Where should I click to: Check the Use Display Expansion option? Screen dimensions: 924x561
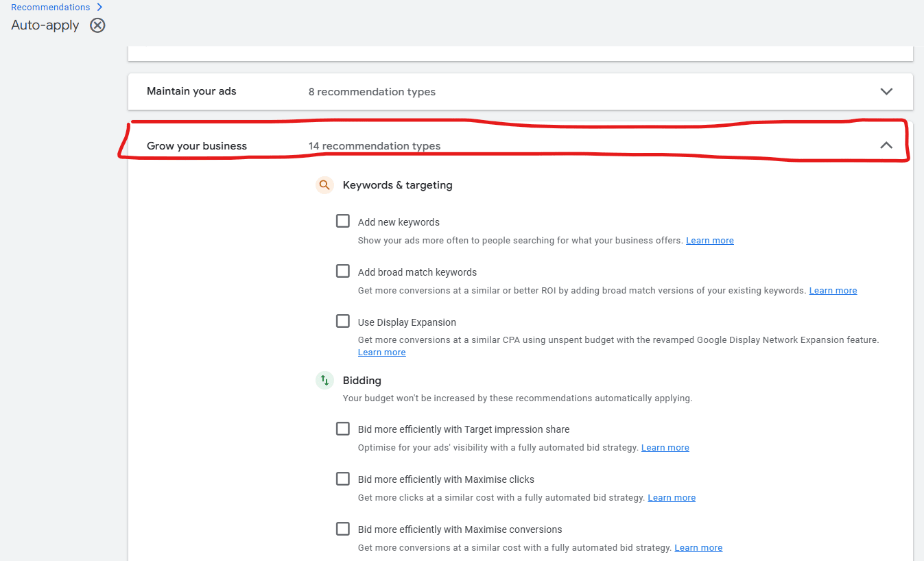tap(343, 321)
